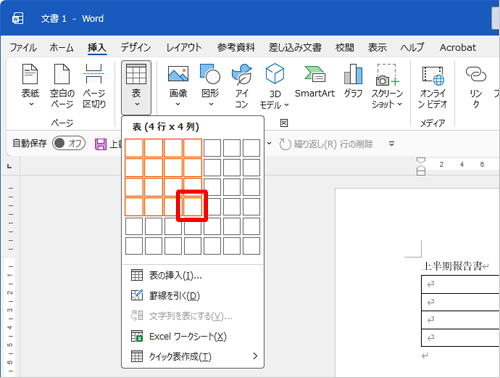The height and width of the screenshot is (378, 500).
Task: Click the left indent marker on ruler
Action: [421, 171]
